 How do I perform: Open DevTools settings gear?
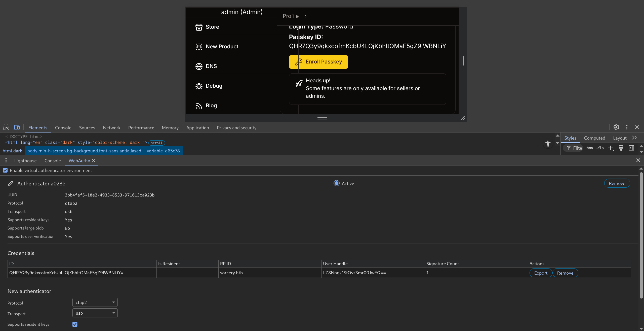click(616, 127)
